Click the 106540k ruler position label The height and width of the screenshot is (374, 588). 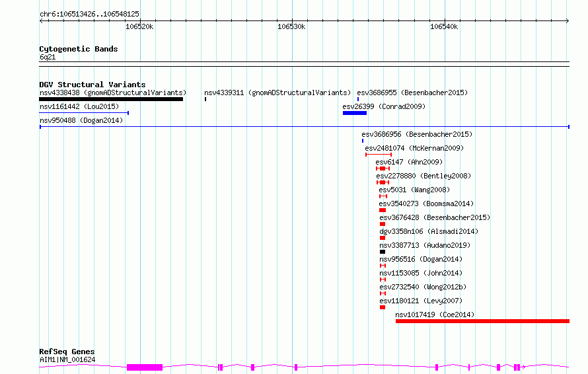pos(444,26)
